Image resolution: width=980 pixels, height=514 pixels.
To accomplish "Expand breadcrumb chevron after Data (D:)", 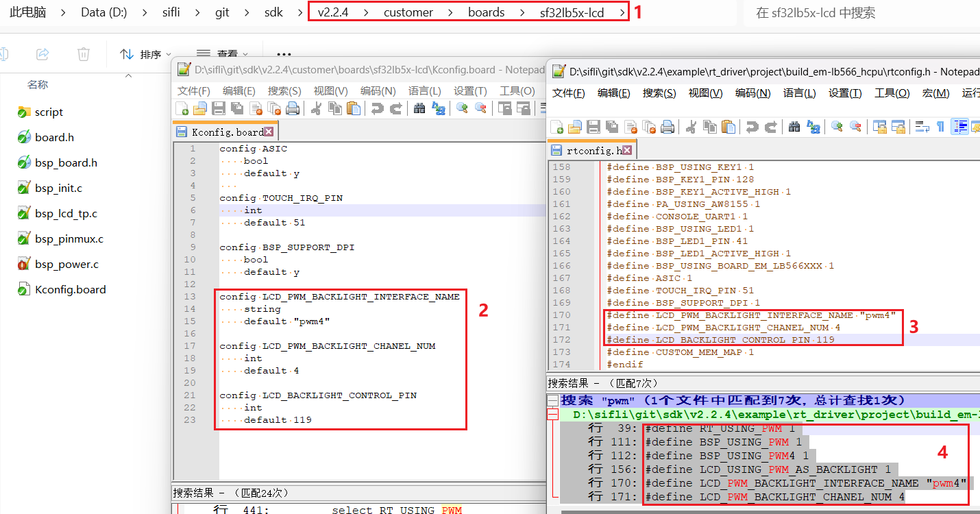I will point(145,12).
